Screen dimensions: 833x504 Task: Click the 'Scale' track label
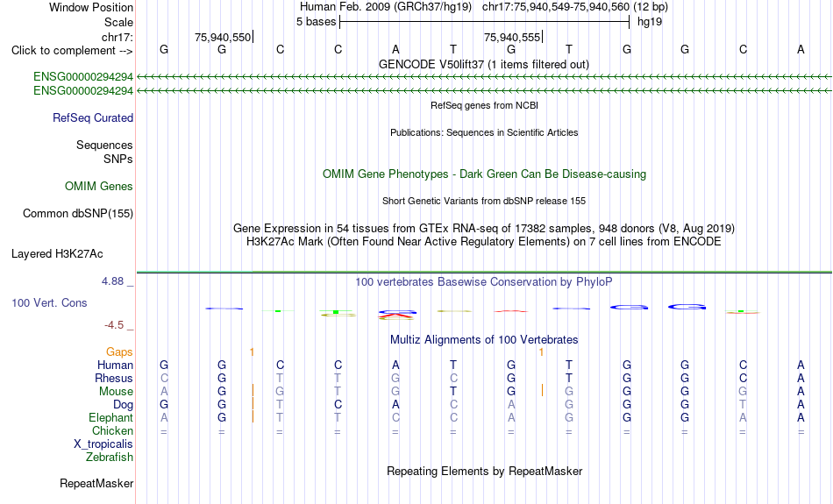[x=118, y=22]
